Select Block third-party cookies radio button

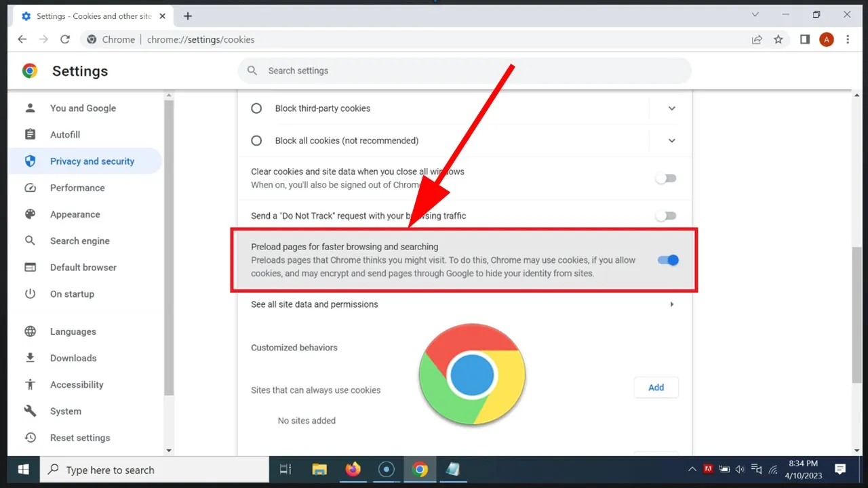[x=256, y=108]
